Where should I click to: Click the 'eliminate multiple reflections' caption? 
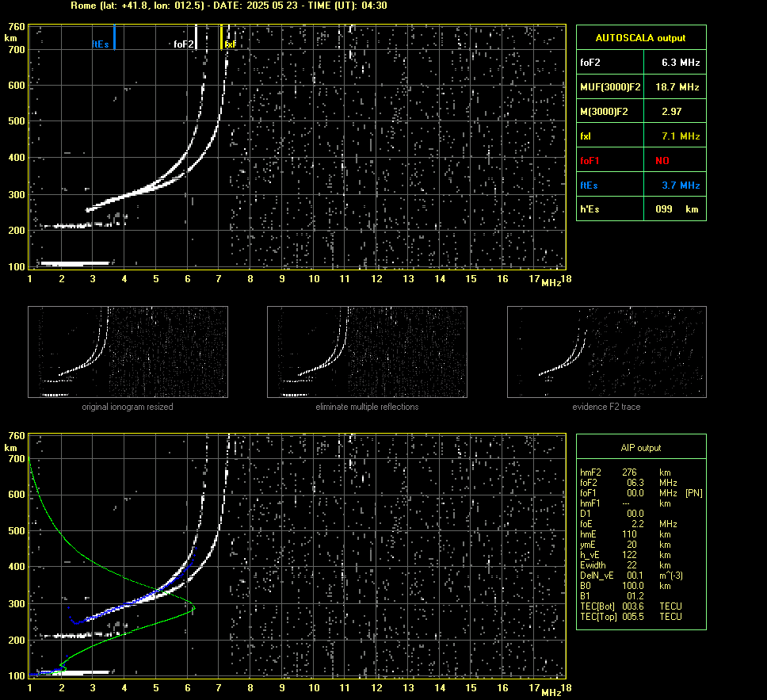(367, 407)
